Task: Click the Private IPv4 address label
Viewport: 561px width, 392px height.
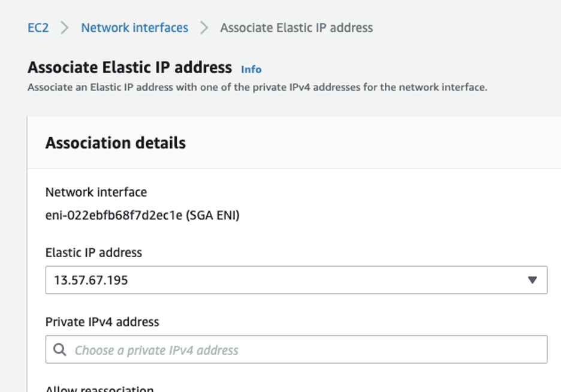Action: click(102, 322)
